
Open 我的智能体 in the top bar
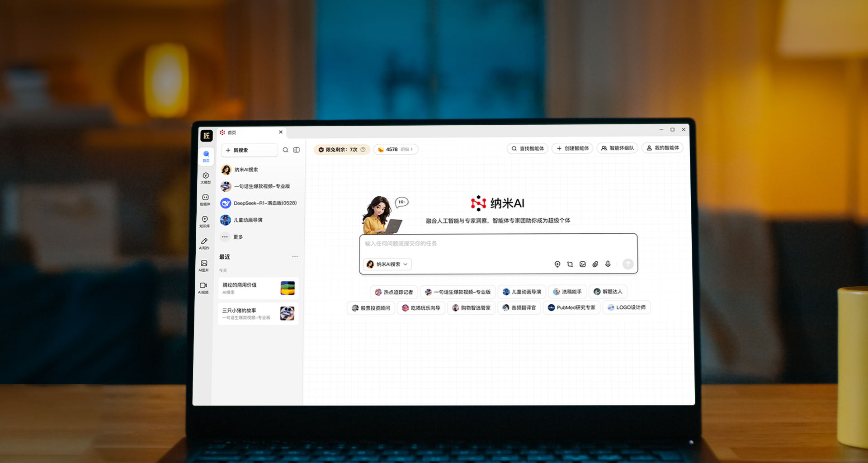tap(662, 148)
